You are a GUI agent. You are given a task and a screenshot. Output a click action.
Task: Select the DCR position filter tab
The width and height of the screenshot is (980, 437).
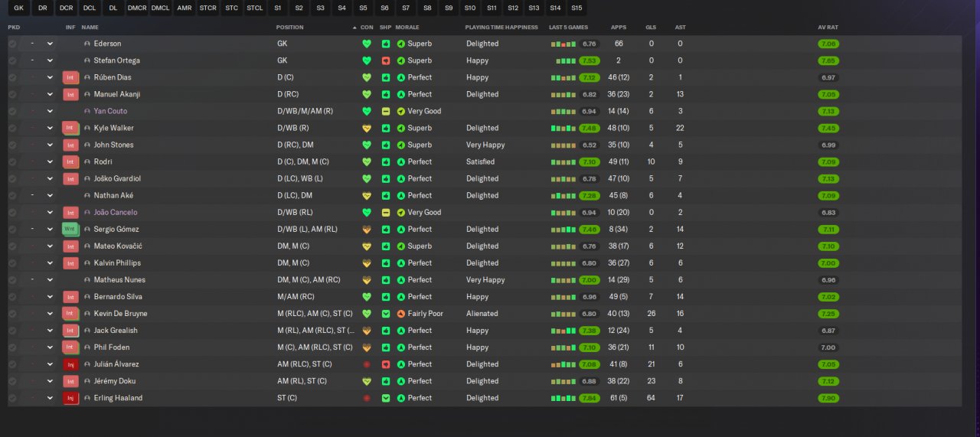pos(67,8)
